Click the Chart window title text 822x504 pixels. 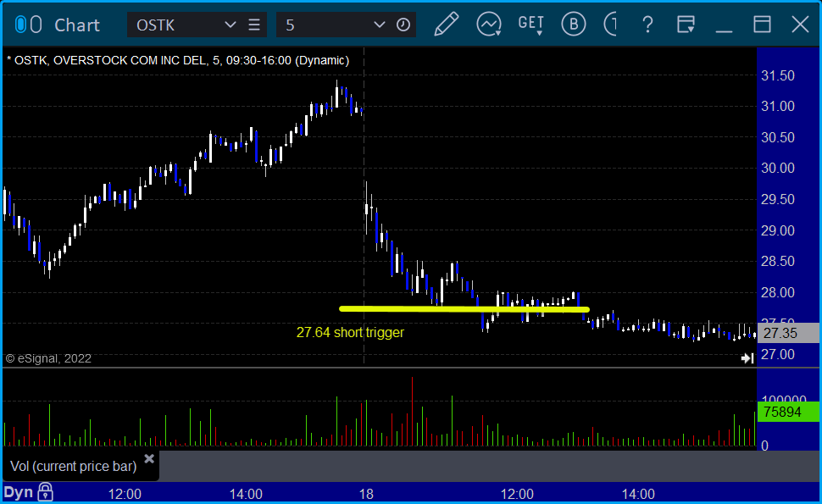click(x=77, y=25)
